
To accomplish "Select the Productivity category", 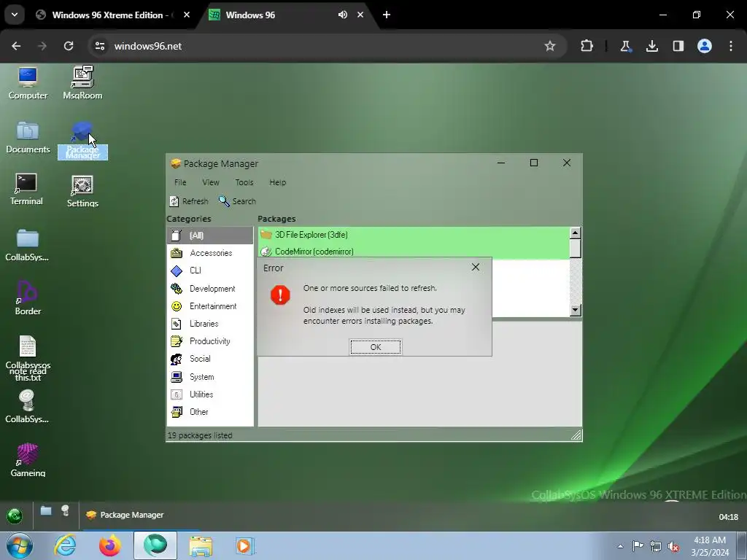I will point(210,341).
